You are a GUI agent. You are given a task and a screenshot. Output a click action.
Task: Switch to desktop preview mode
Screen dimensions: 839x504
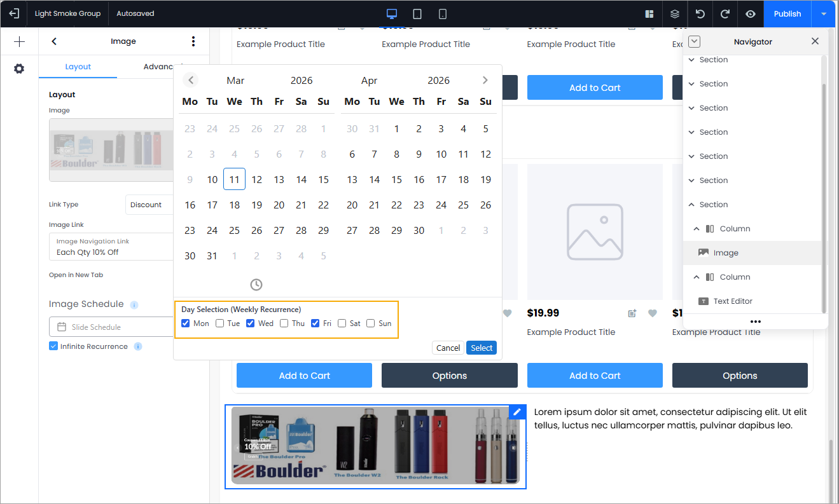tap(392, 13)
